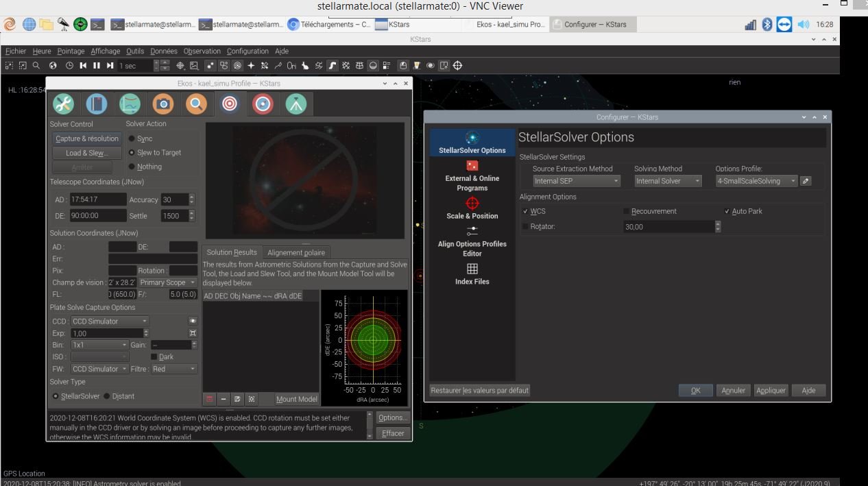Image resolution: width=868 pixels, height=486 pixels.
Task: Open the FW filter wheel dropdown
Action: [x=99, y=369]
